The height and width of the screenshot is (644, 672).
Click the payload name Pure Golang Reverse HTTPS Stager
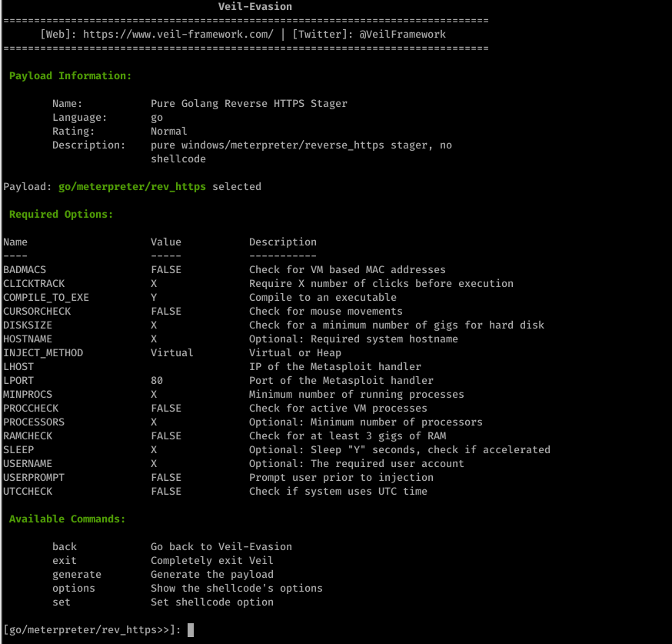(x=249, y=104)
